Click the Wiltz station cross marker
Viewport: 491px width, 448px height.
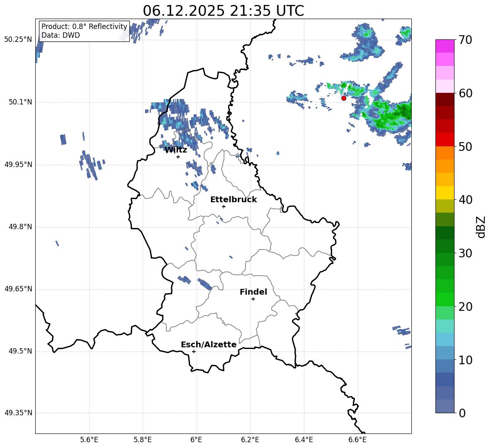[x=178, y=157]
